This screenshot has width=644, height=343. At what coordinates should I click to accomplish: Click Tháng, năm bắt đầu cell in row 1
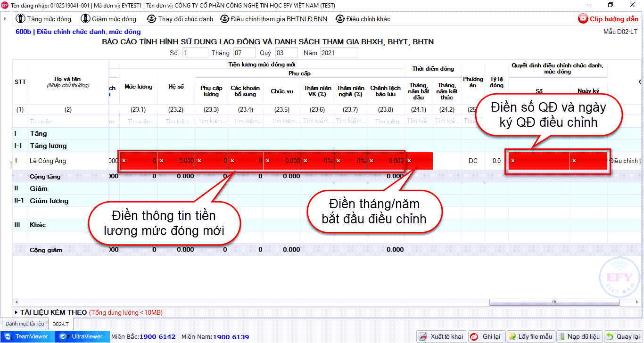pyautogui.click(x=419, y=161)
